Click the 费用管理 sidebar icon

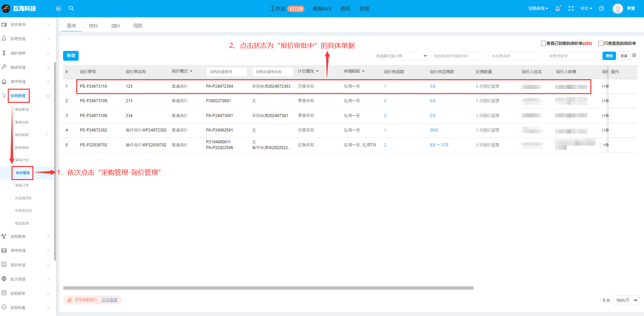point(4,251)
